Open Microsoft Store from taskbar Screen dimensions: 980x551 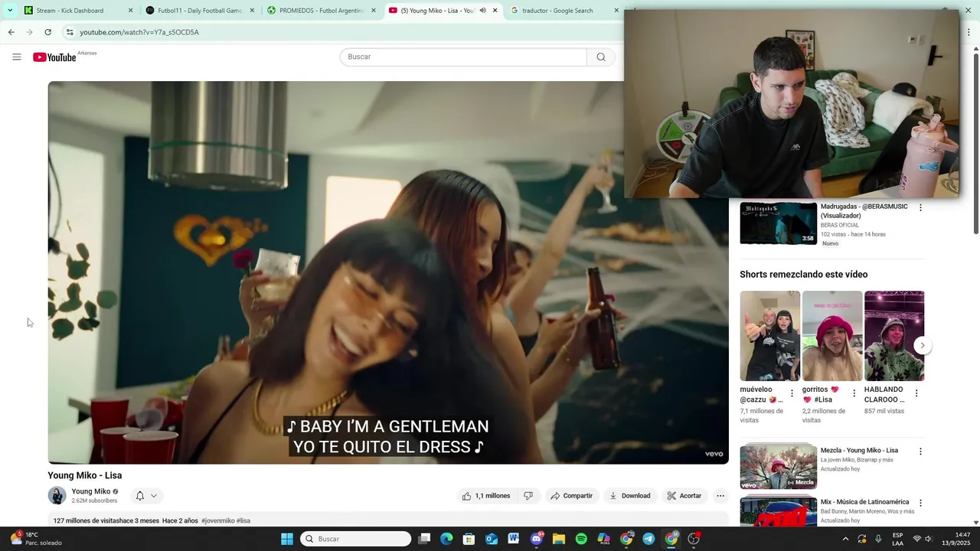469,539
